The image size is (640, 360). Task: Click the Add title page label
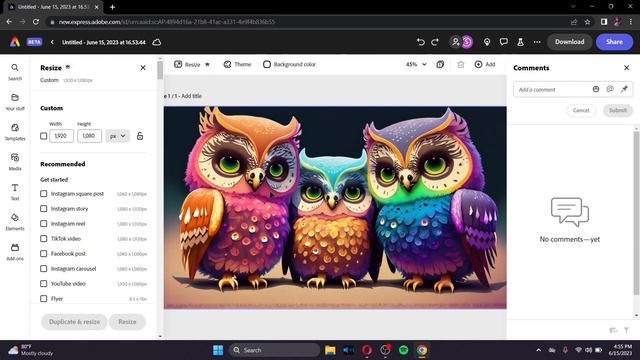pyautogui.click(x=191, y=96)
